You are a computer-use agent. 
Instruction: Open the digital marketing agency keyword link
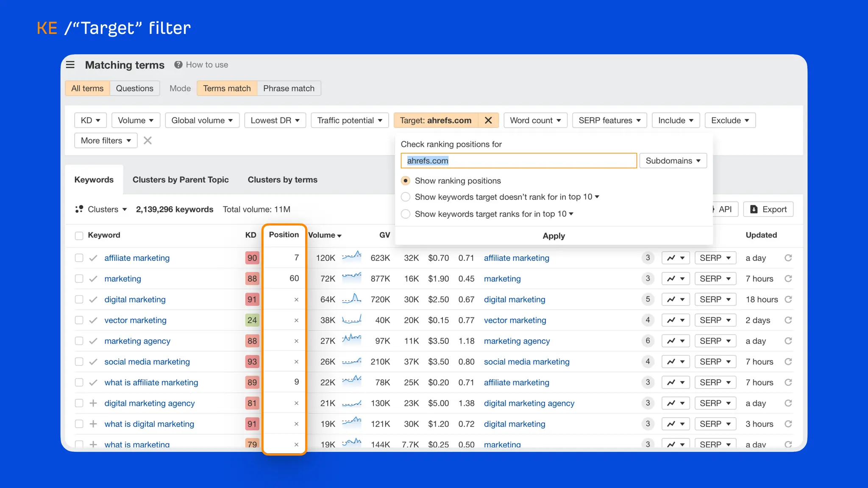[150, 403]
